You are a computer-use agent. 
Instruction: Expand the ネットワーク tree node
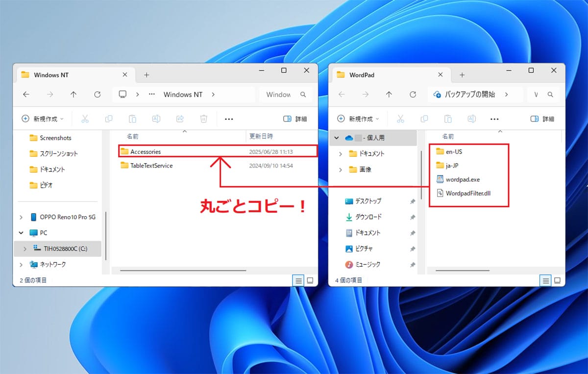21,264
